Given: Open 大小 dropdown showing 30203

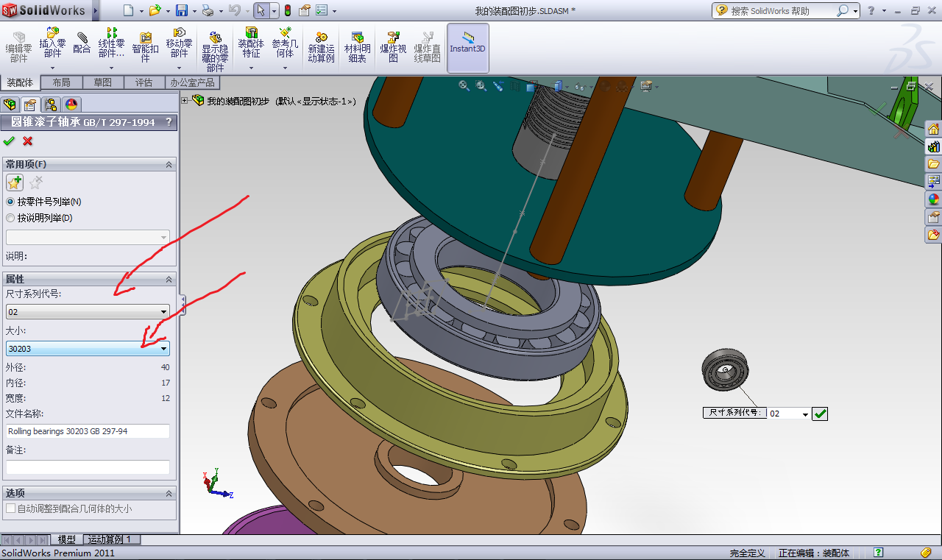Looking at the screenshot, I should pyautogui.click(x=88, y=348).
